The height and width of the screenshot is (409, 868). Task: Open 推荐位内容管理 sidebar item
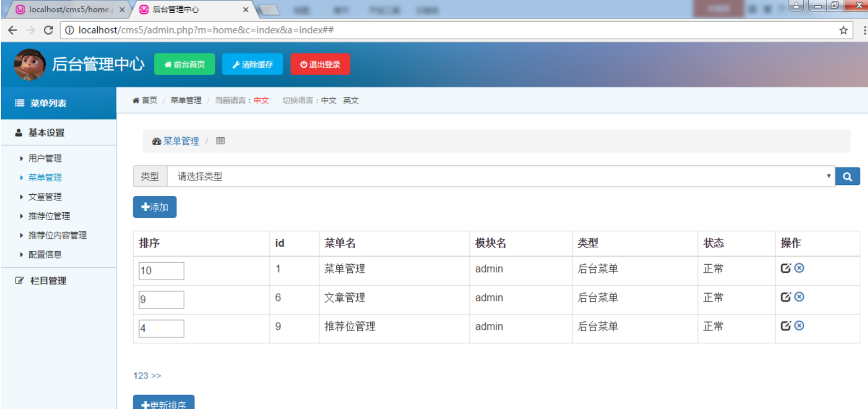click(57, 235)
